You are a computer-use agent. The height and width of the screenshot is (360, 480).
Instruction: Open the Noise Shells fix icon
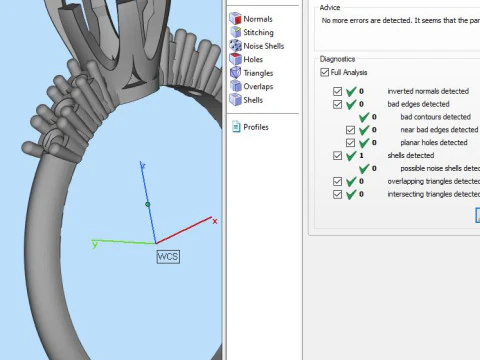pos(235,45)
